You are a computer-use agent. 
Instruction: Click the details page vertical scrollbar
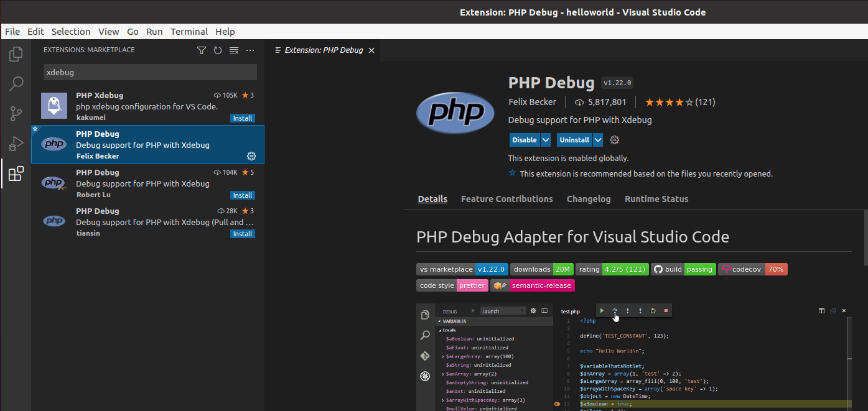(x=866, y=238)
